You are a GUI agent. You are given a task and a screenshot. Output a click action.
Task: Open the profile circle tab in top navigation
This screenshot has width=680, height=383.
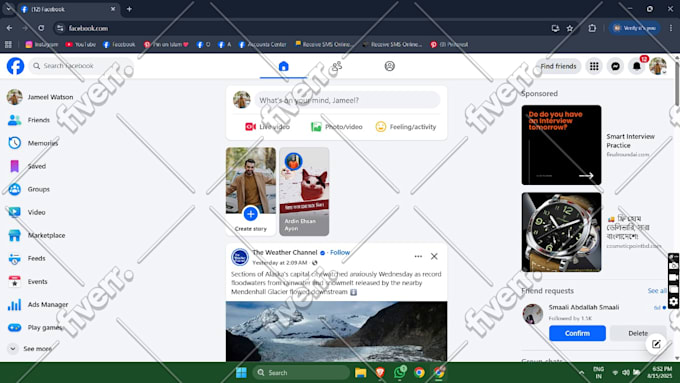(x=389, y=66)
